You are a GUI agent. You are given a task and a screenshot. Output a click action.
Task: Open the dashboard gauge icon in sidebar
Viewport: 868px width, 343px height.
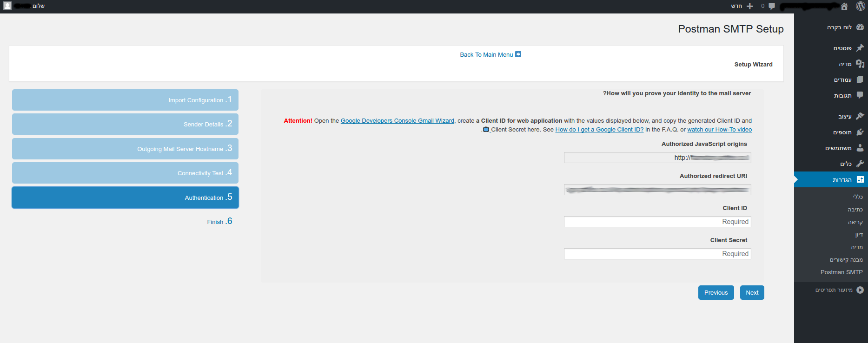(860, 27)
